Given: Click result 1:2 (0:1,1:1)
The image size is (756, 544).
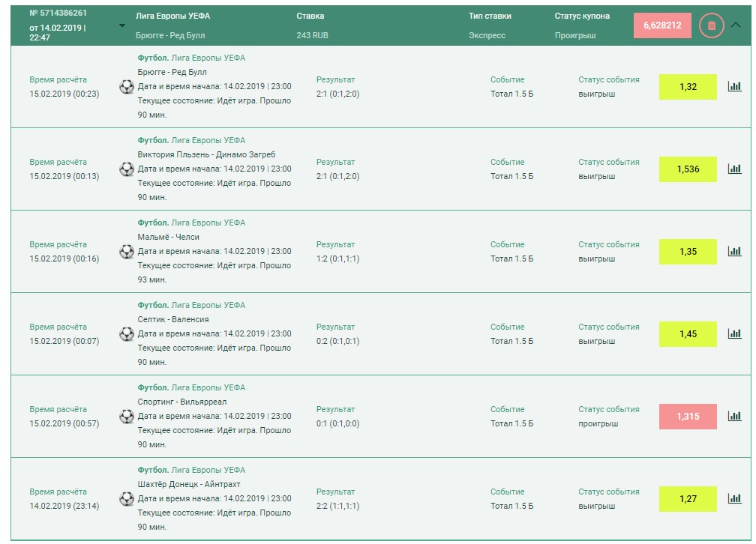Looking at the screenshot, I should tap(338, 259).
